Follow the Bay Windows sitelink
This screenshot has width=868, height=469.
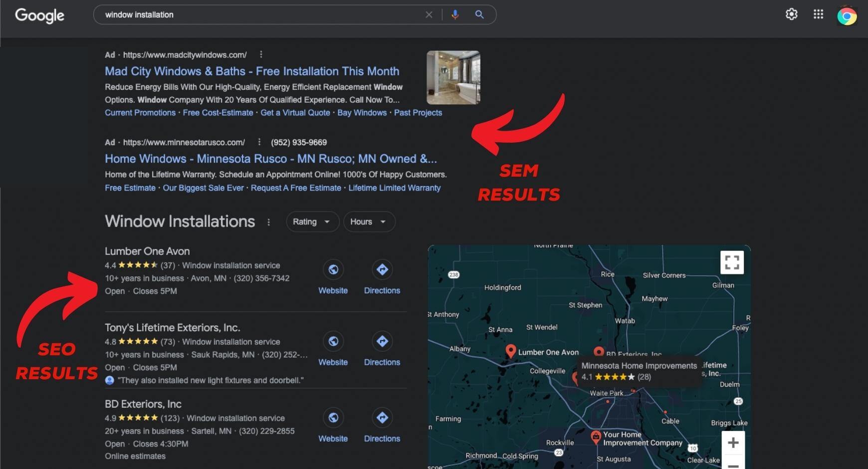click(362, 113)
